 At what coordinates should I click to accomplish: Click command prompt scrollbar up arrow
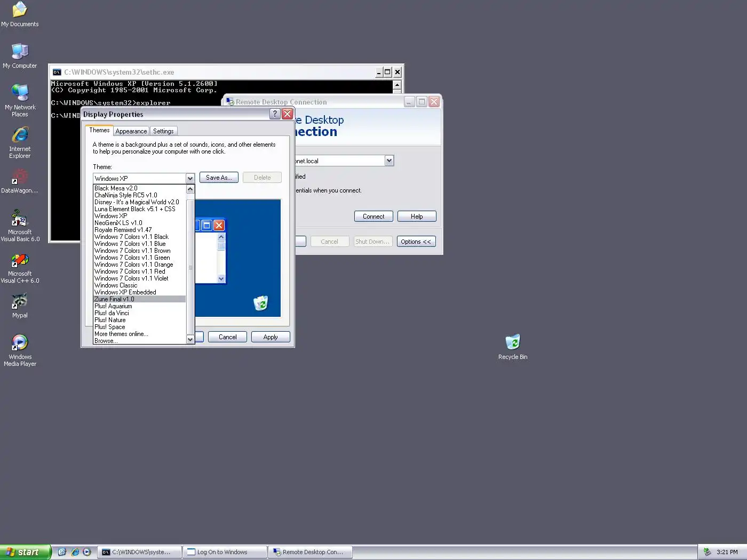tap(397, 85)
